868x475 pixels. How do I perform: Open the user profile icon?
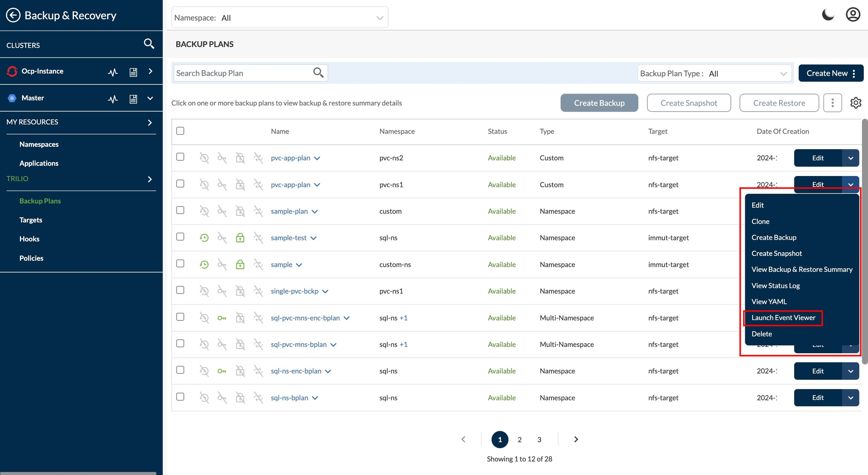853,15
